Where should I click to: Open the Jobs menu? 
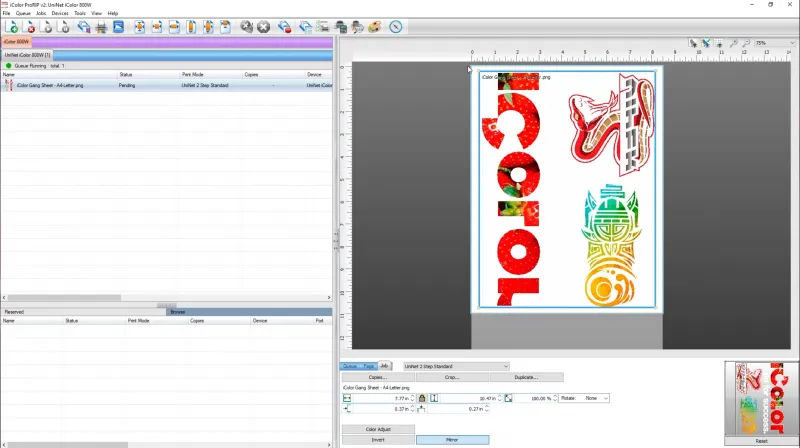click(x=41, y=13)
